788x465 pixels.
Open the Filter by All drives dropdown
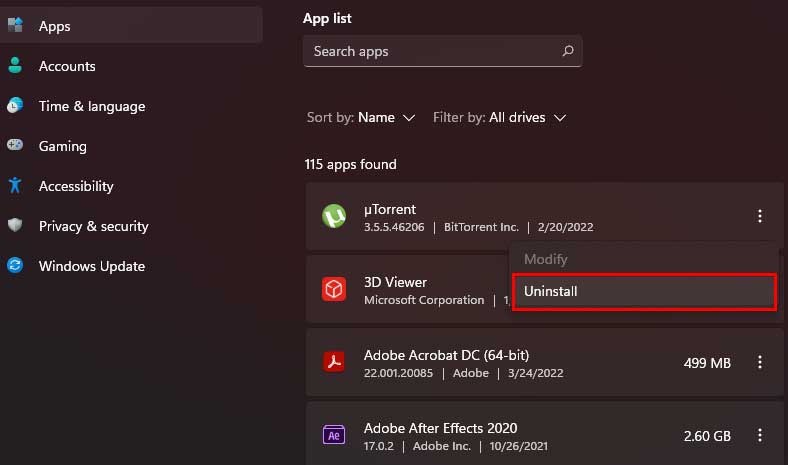(500, 118)
